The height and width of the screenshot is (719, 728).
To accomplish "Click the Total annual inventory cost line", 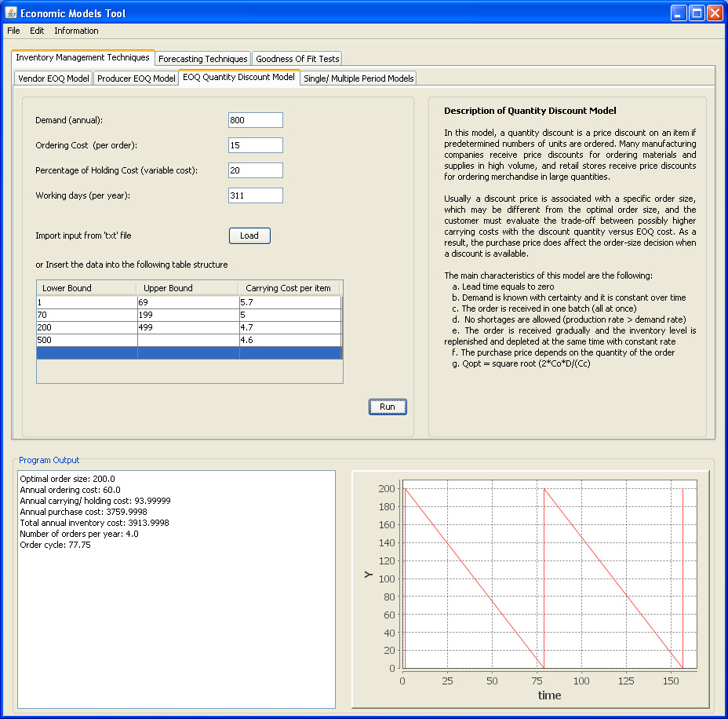I will tap(94, 523).
